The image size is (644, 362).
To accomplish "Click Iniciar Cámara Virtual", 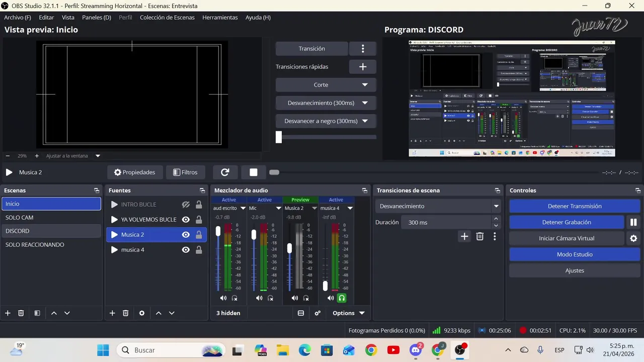I will (567, 238).
